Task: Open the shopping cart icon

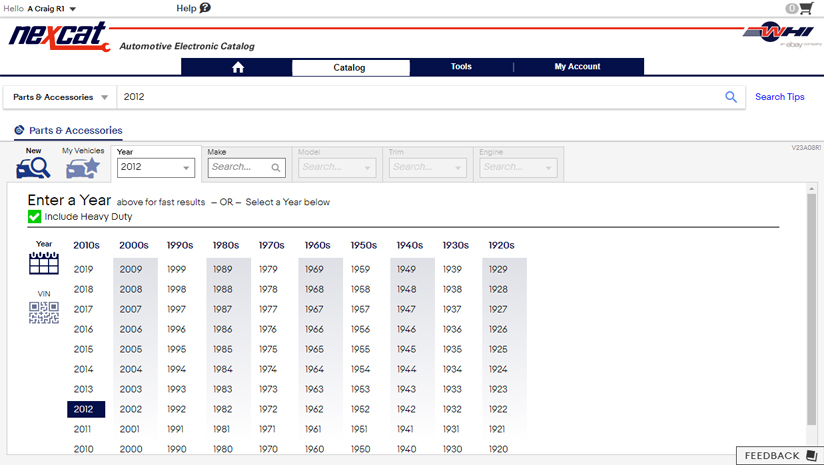Action: 806,8
